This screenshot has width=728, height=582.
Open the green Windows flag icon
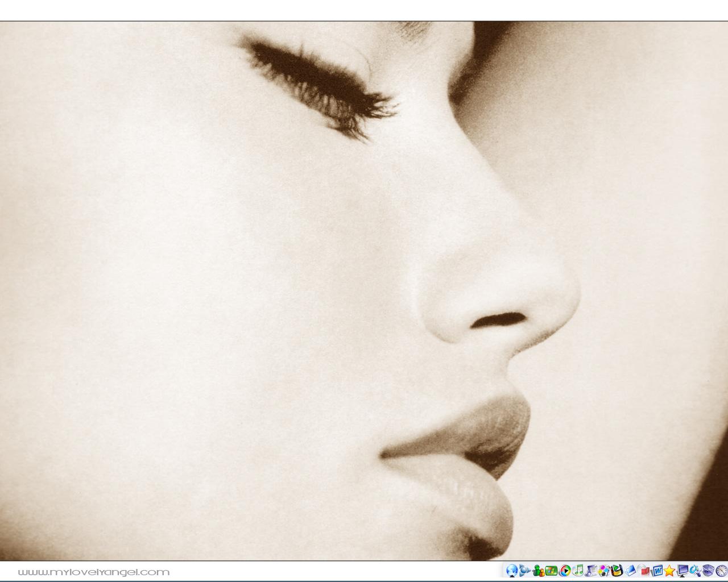[551, 571]
